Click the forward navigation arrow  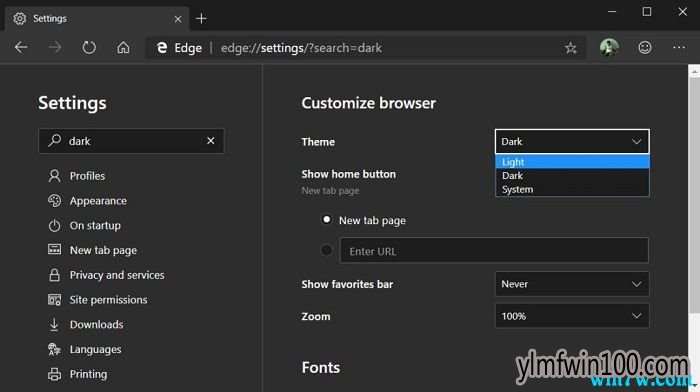[55, 47]
